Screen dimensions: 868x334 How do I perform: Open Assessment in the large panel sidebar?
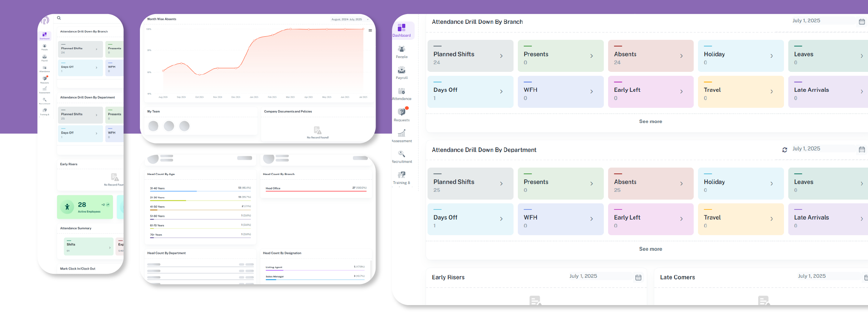point(402,136)
